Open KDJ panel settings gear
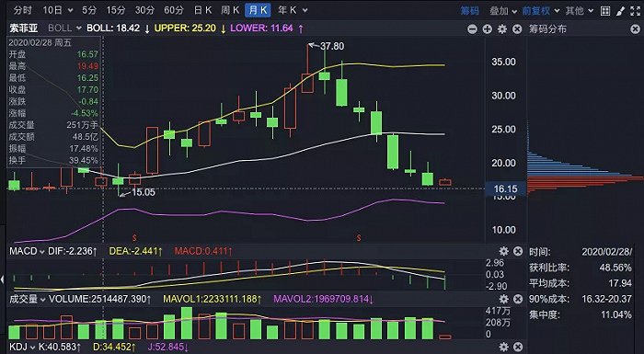This screenshot has height=354, width=644. pyautogui.click(x=503, y=347)
